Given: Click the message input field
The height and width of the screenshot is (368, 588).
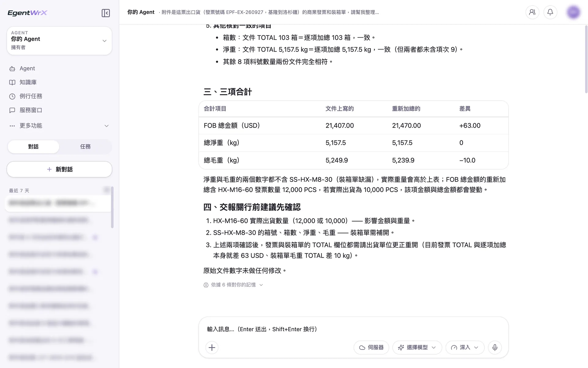Looking at the screenshot, I should coord(353,329).
